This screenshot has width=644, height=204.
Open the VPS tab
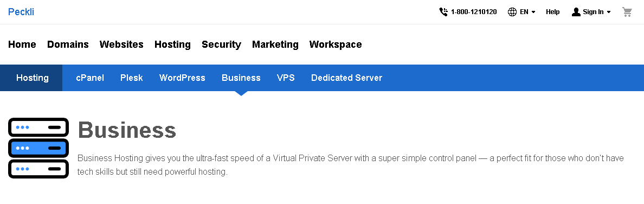286,78
